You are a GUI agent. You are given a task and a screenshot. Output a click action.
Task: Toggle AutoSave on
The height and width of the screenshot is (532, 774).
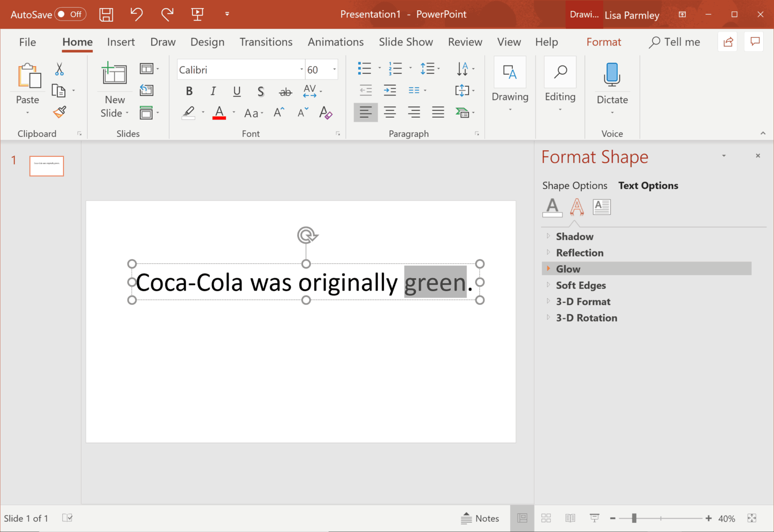pos(70,14)
